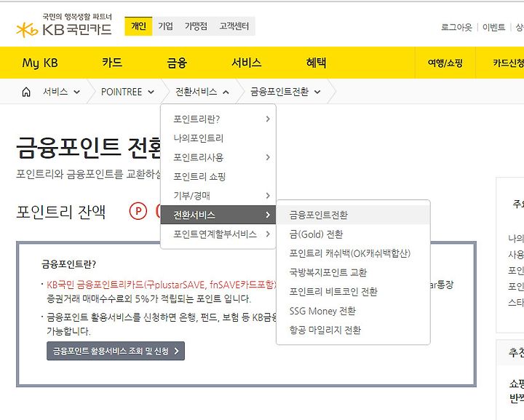Choose 금융포인트전환 in submenu
524x420 pixels.
(x=353, y=215)
